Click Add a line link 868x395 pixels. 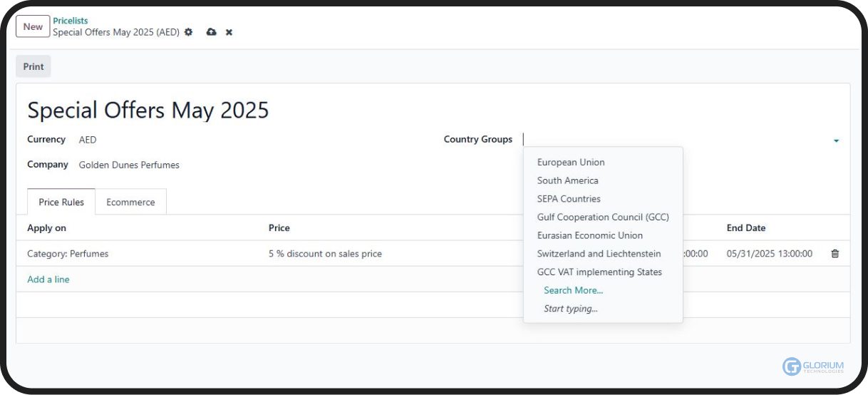[x=48, y=279]
